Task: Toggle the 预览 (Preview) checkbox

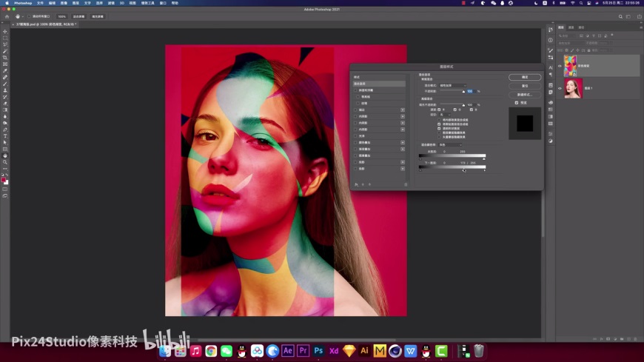Action: click(x=517, y=103)
